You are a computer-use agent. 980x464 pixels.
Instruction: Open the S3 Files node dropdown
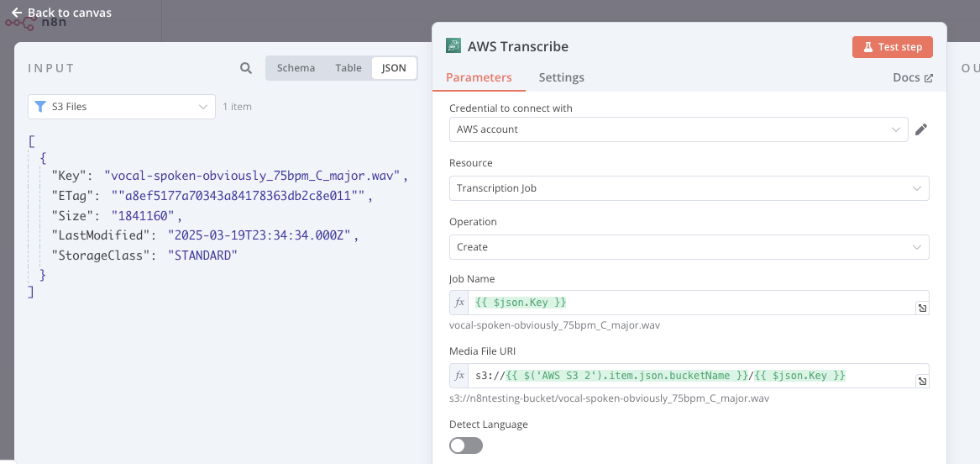(x=122, y=107)
